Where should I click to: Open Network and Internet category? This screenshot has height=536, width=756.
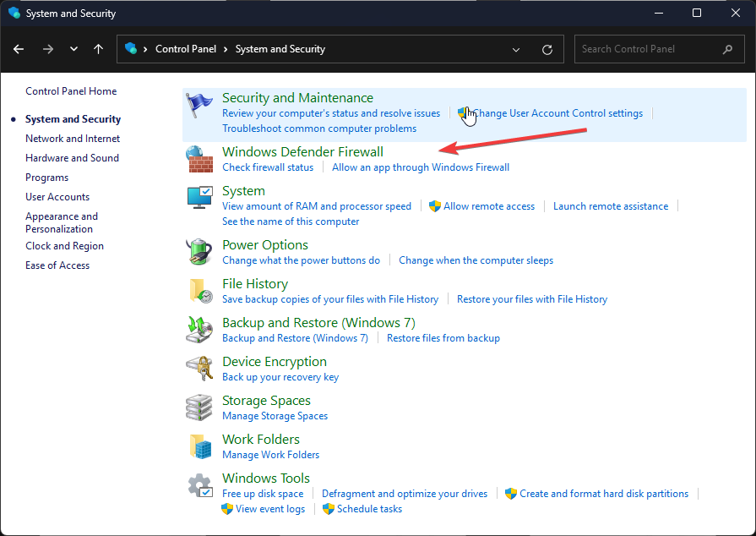tap(73, 139)
